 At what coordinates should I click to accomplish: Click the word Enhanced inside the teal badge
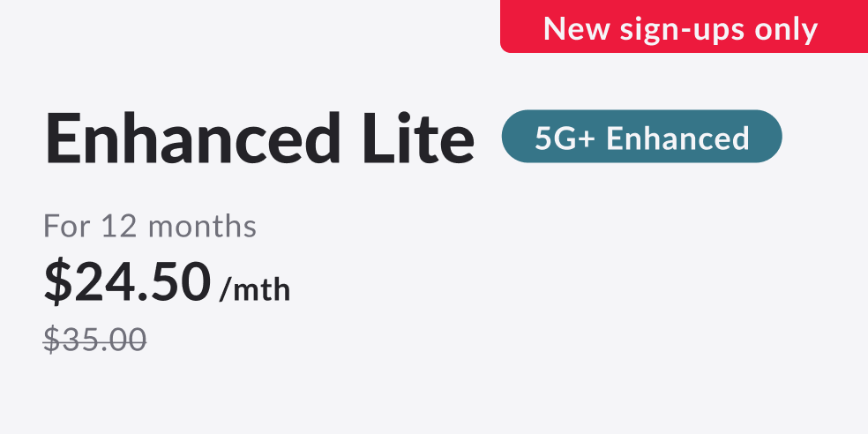(677, 138)
